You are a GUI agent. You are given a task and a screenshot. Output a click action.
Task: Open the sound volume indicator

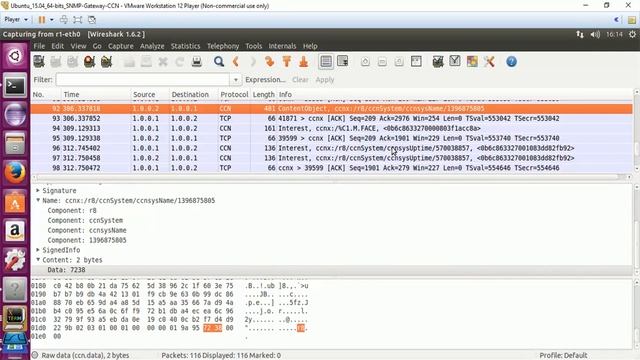[595, 34]
